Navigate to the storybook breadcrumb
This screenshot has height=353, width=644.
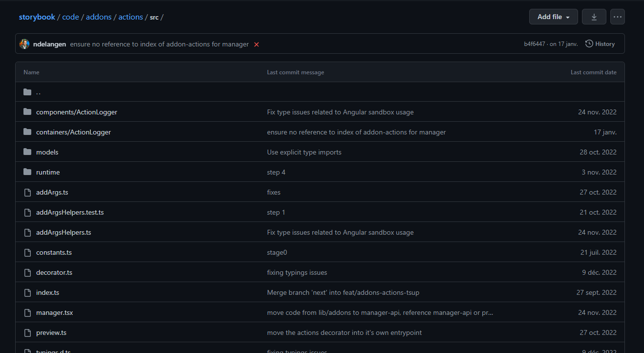coord(37,17)
